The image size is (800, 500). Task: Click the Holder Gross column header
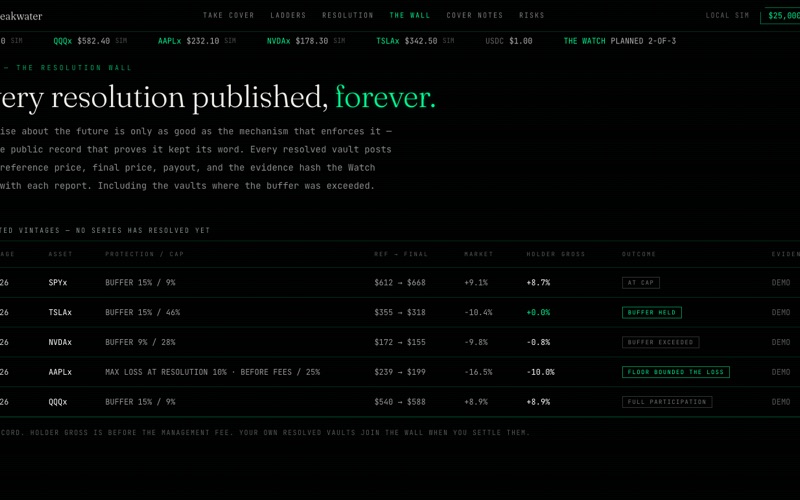coord(556,254)
